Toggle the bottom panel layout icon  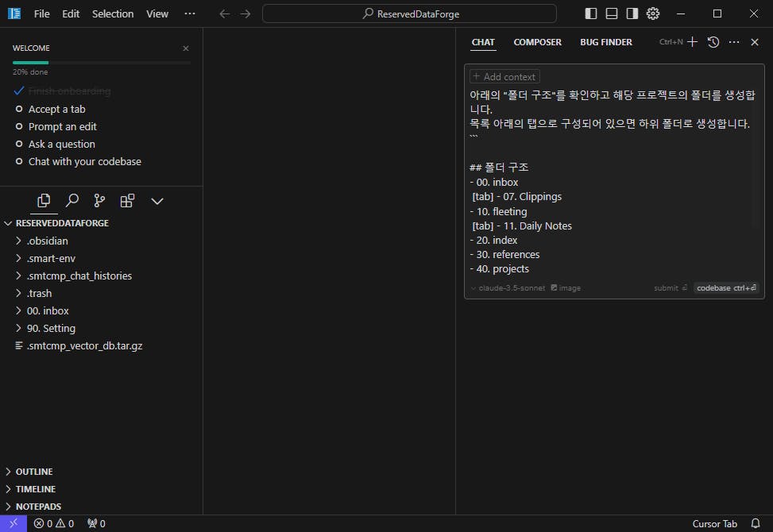pyautogui.click(x=611, y=13)
